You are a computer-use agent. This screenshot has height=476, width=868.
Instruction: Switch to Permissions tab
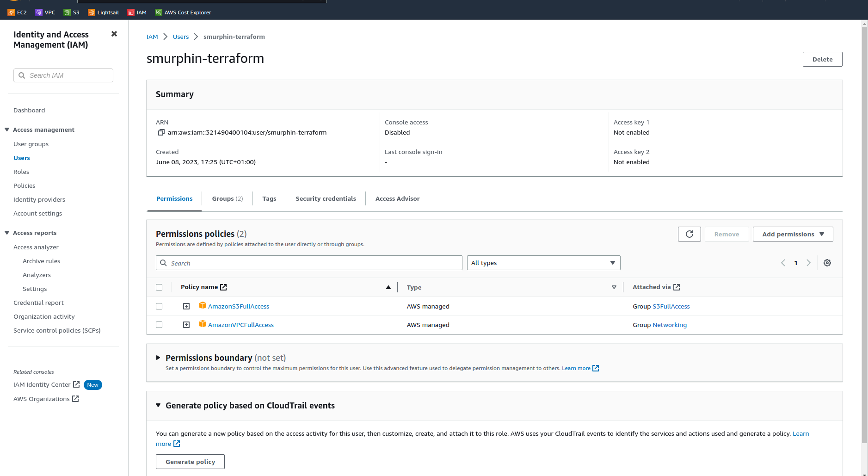(174, 198)
